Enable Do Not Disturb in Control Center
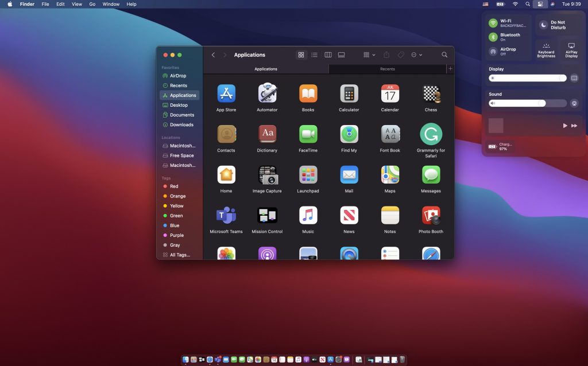Screen dimensions: 588x366 (x=543, y=25)
